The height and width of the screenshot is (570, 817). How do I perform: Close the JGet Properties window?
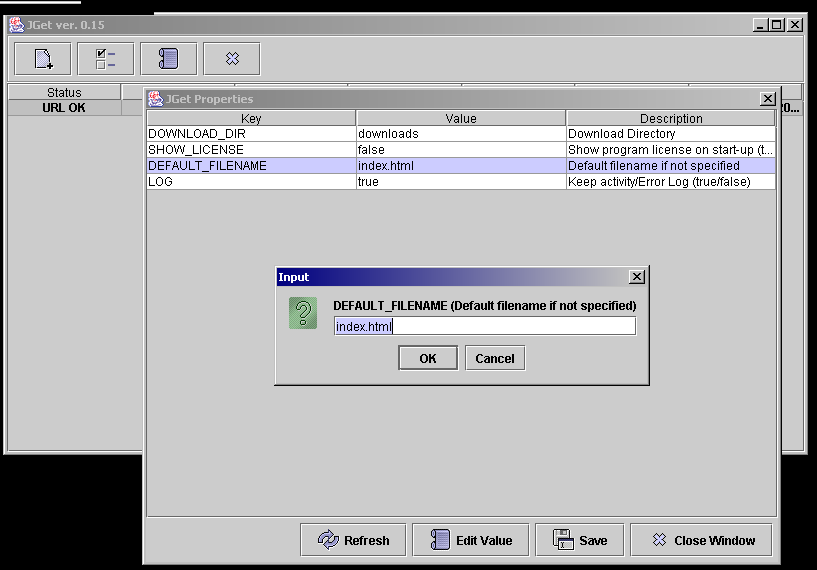[x=768, y=98]
